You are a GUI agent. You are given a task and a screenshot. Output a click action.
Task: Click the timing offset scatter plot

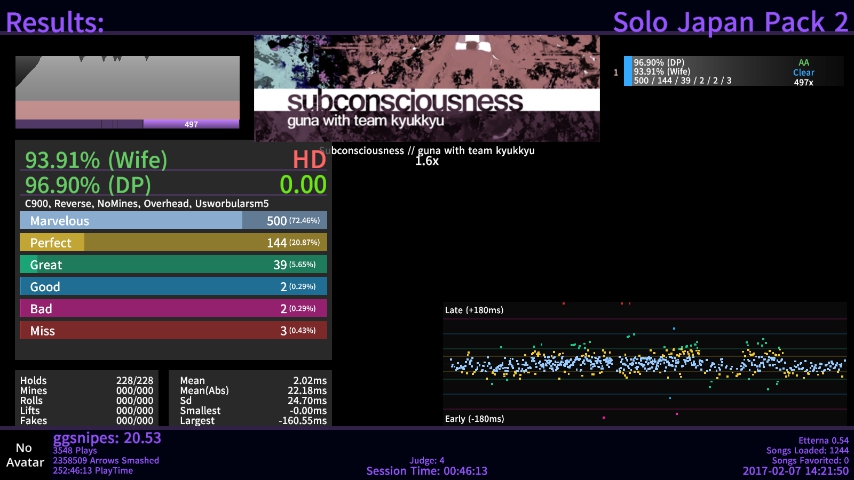[643, 364]
